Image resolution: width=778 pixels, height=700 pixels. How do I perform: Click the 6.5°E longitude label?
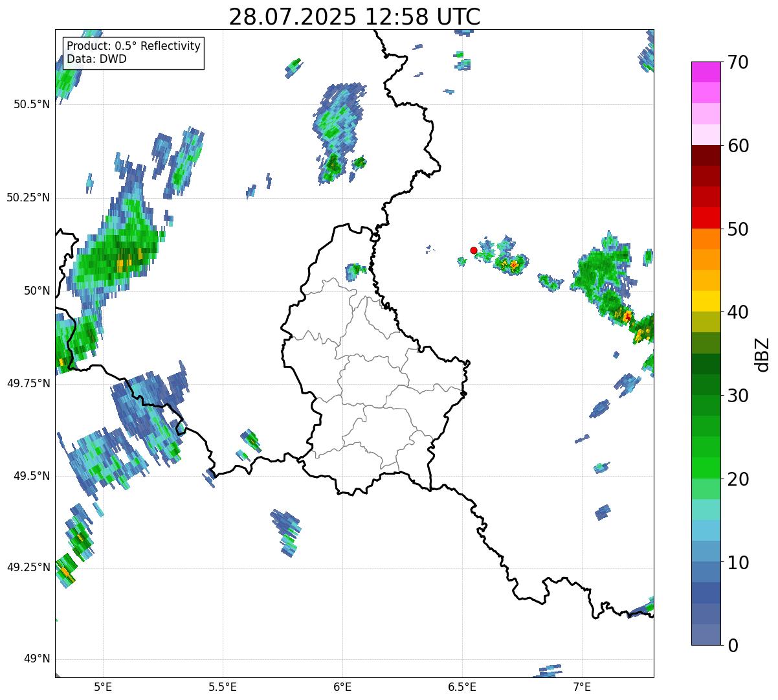(x=462, y=686)
